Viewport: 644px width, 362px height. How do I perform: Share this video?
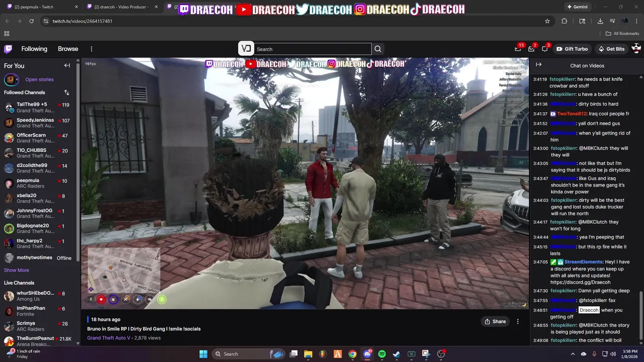495,321
